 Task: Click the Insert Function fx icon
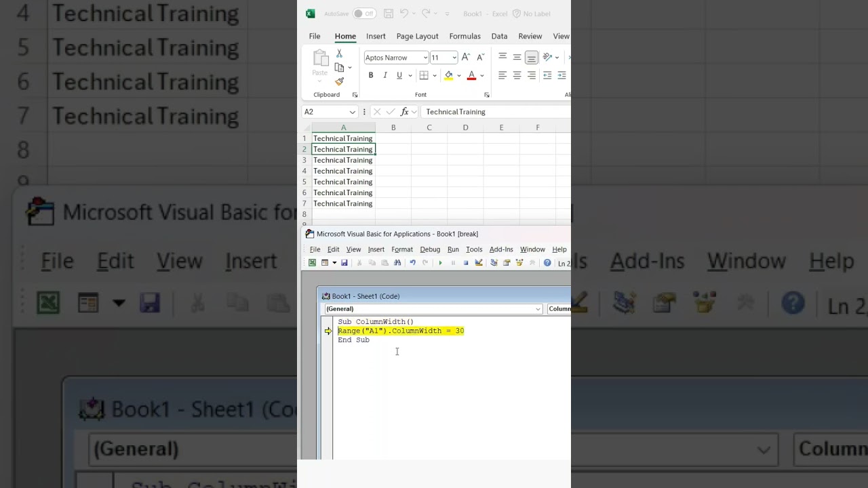tap(404, 112)
